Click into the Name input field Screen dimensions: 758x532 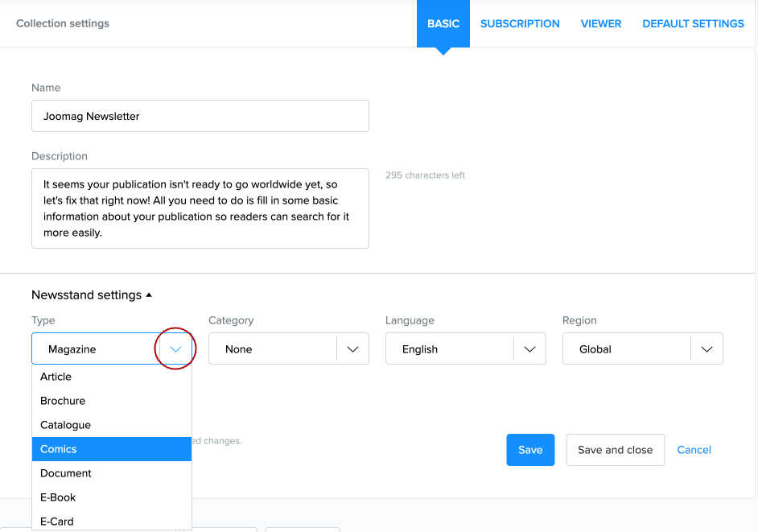pos(200,116)
